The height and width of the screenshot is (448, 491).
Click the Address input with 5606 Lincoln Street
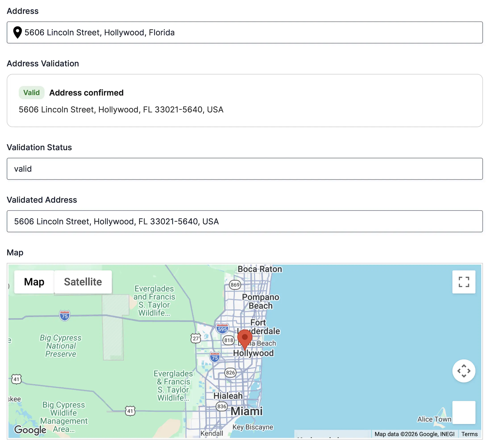click(x=245, y=32)
